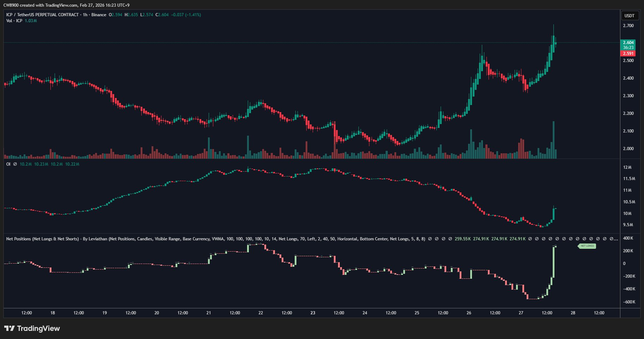This screenshot has height=339, width=644.
Task: Click the date label 18 on the time axis
Action: (x=53, y=313)
